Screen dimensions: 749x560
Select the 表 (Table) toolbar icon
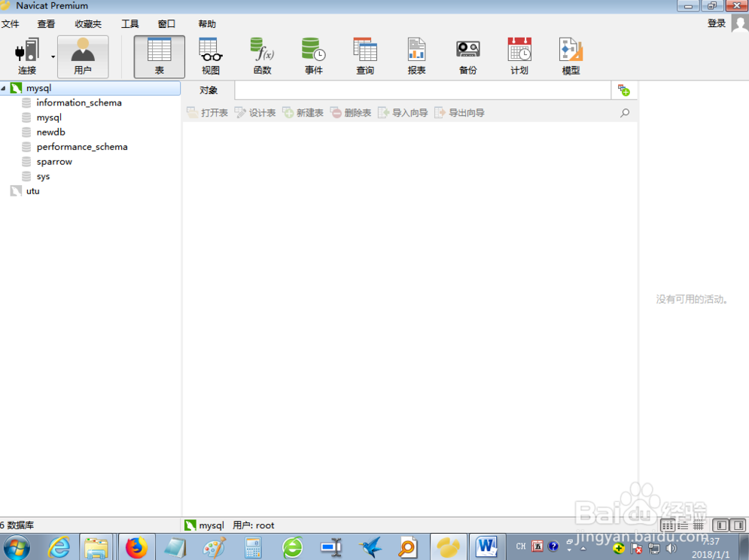[x=159, y=56]
